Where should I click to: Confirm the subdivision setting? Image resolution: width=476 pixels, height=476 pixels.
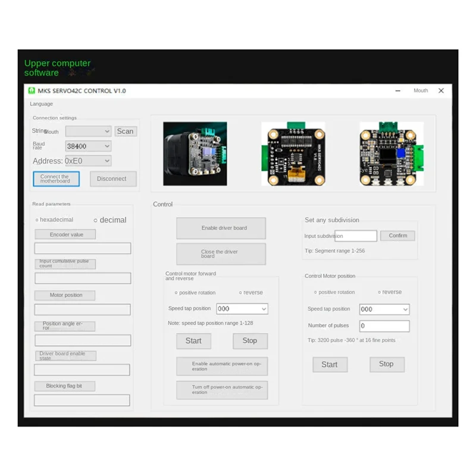pos(397,236)
